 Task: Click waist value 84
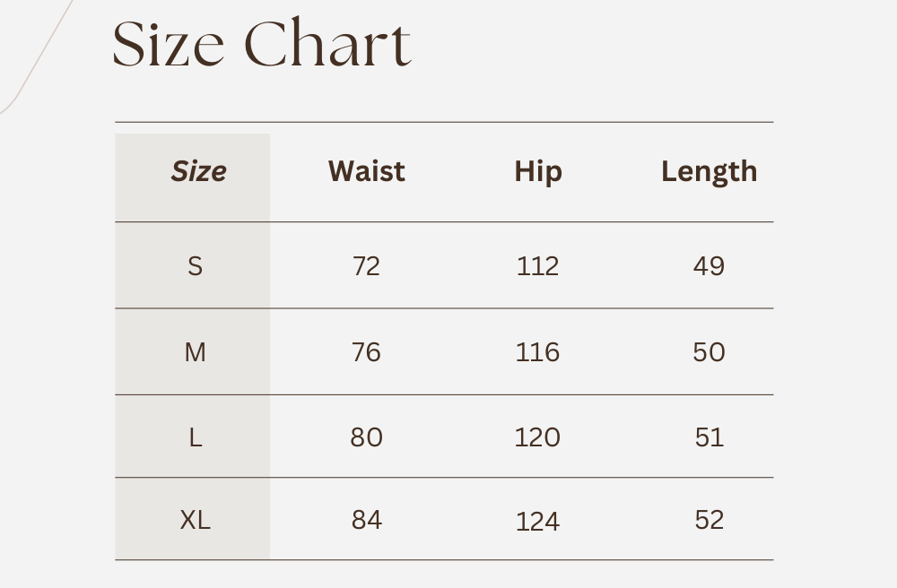(366, 520)
